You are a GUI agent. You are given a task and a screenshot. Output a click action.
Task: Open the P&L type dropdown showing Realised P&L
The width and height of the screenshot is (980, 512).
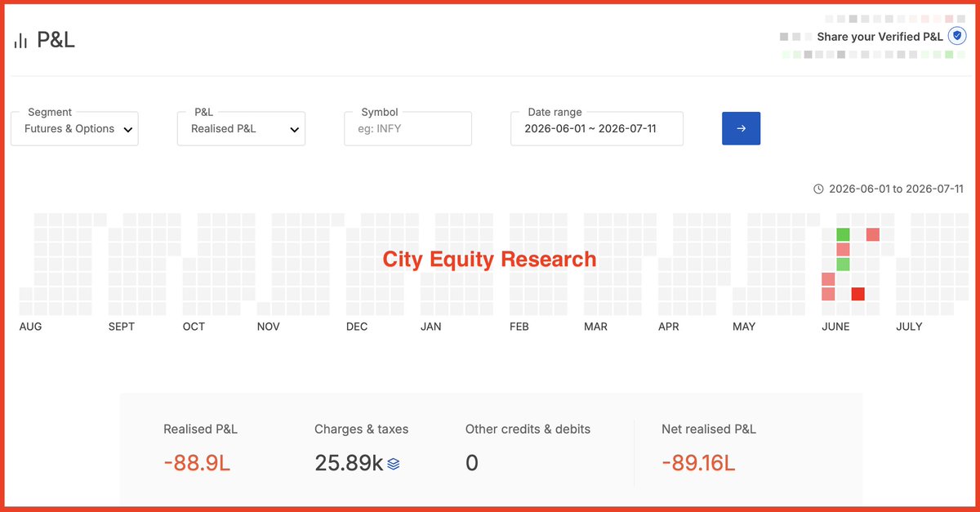point(241,129)
